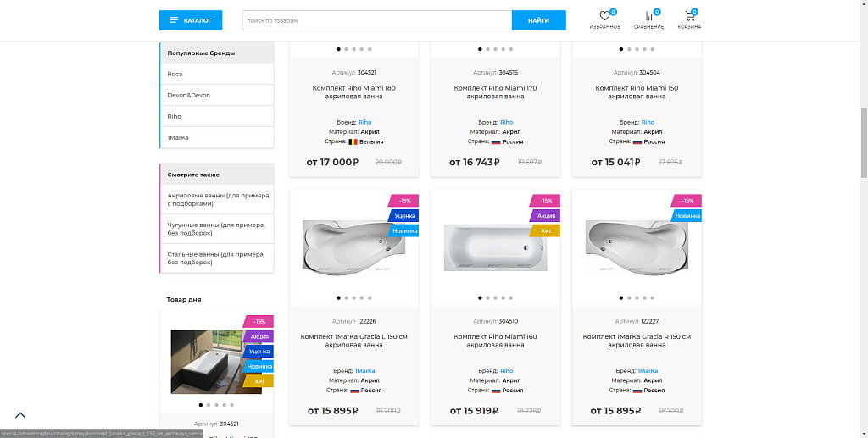Open Чугунные ванны sidebar link
The height and width of the screenshot is (438, 868).
pos(217,229)
